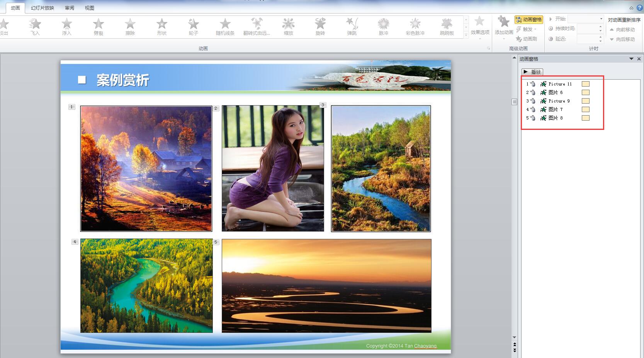Close the 动画窗格 pane
The height and width of the screenshot is (358, 644).
coord(639,59)
